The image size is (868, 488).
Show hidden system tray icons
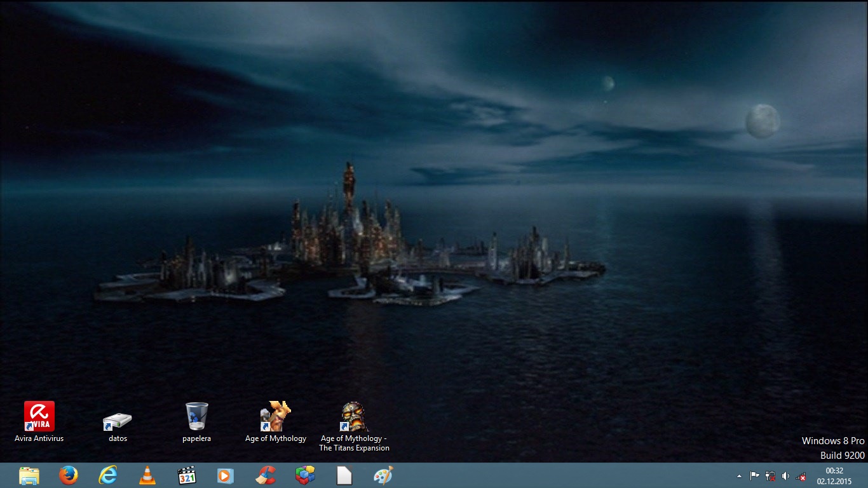[x=739, y=476]
